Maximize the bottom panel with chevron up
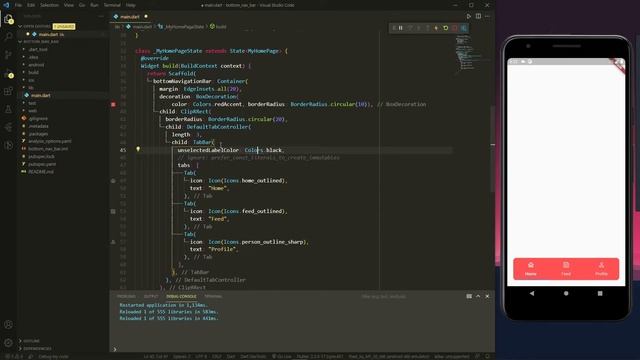Screen dimensions: 640x360 click(478, 296)
